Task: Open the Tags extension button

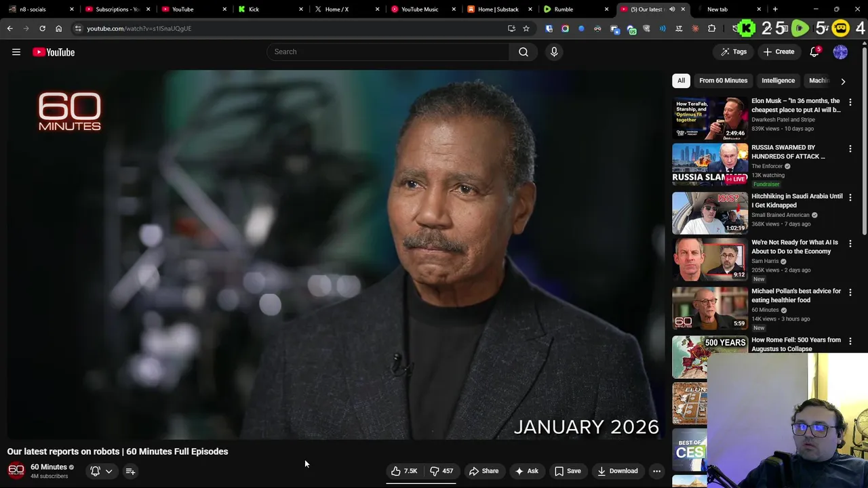Action: (734, 52)
